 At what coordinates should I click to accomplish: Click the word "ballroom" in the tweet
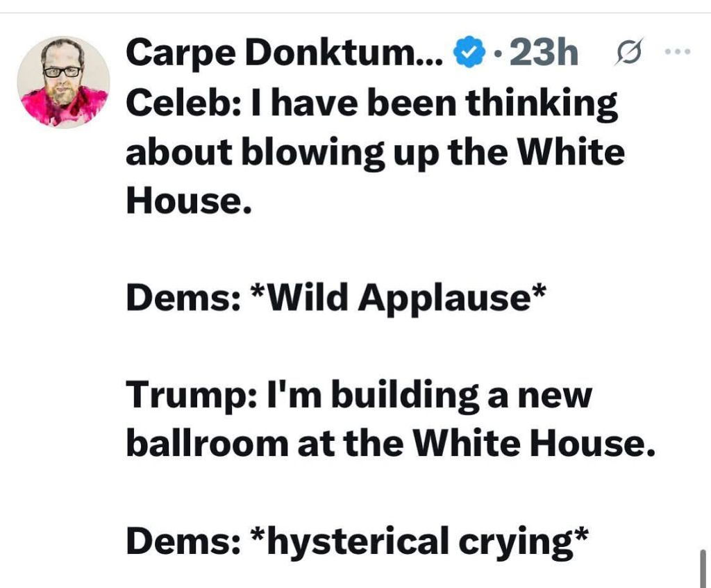point(206,444)
